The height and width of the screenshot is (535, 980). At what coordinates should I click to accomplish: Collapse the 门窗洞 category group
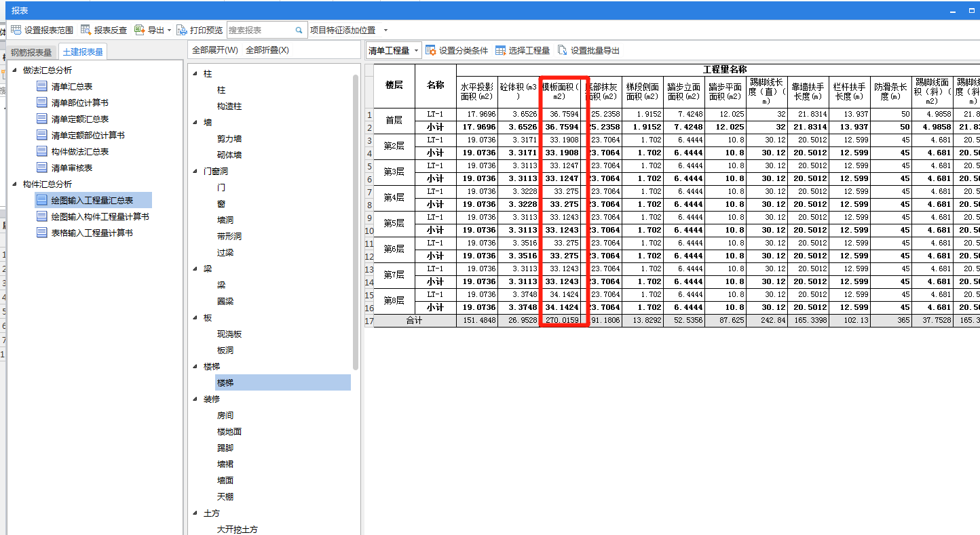(195, 172)
